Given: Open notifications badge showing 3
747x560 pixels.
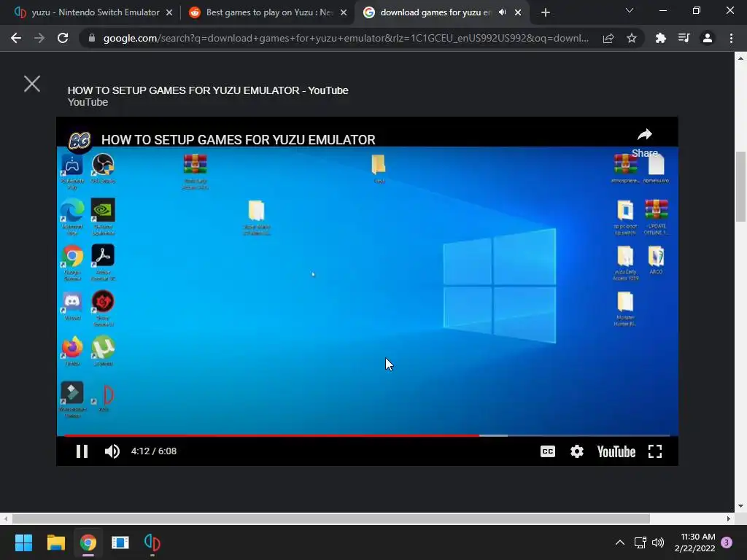Looking at the screenshot, I should click(x=727, y=542).
